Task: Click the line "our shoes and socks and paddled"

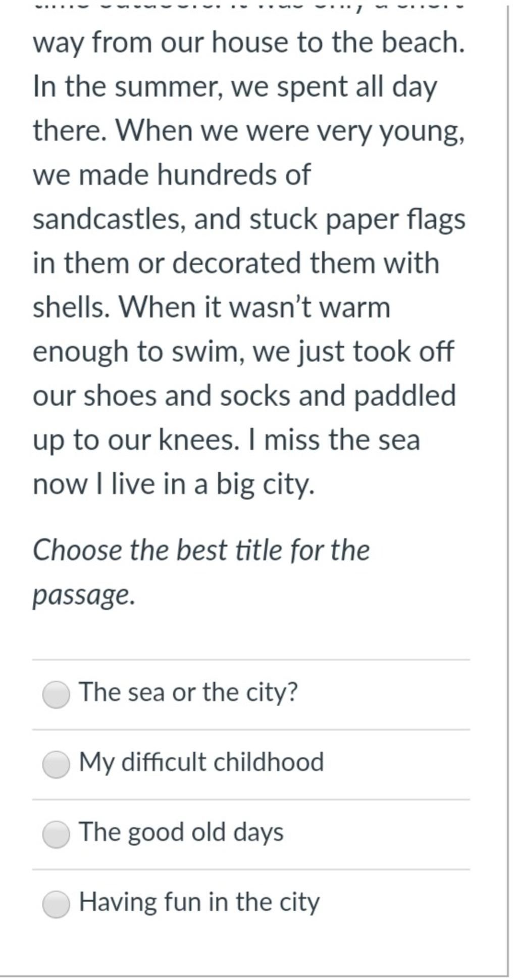Action: [x=244, y=396]
